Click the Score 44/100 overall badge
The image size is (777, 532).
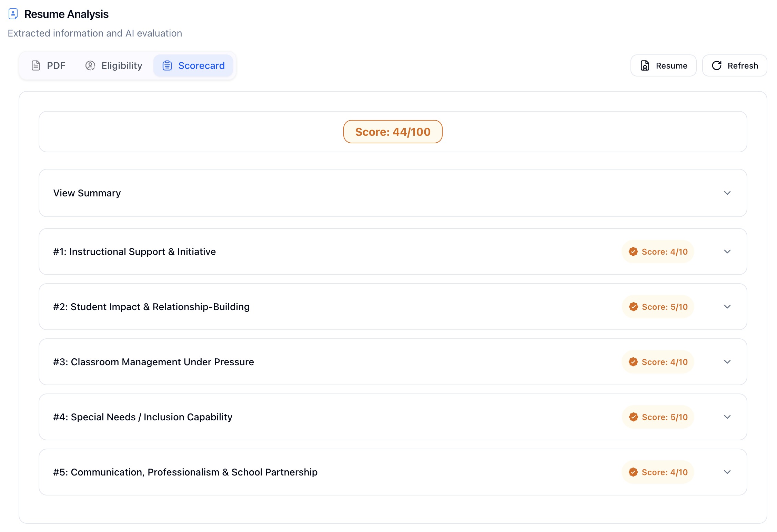click(x=393, y=132)
